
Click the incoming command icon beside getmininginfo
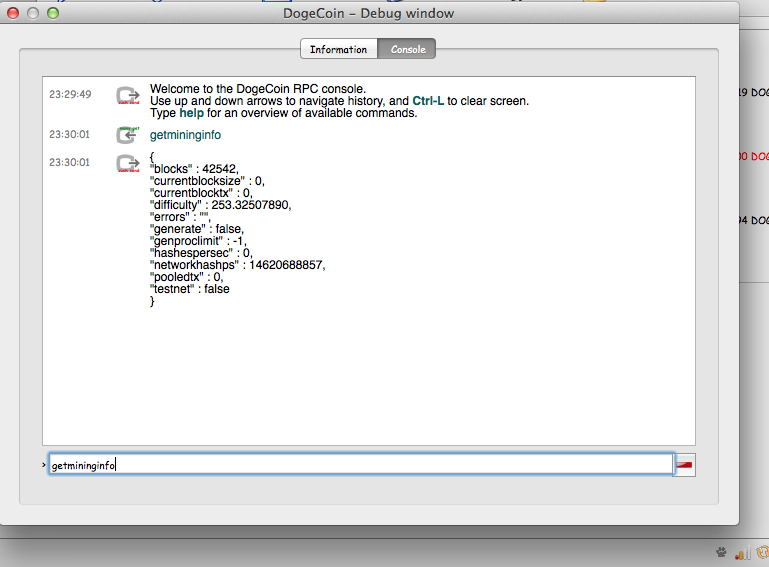click(128, 135)
